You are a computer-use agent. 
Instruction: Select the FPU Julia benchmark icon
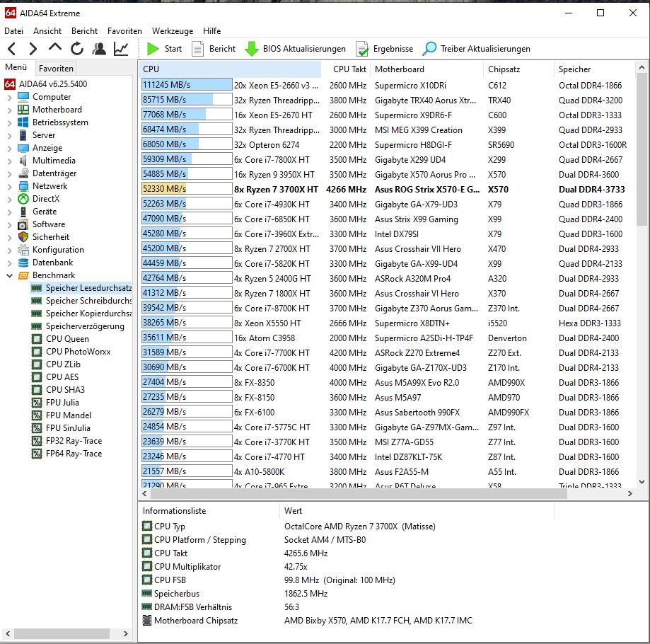(37, 403)
